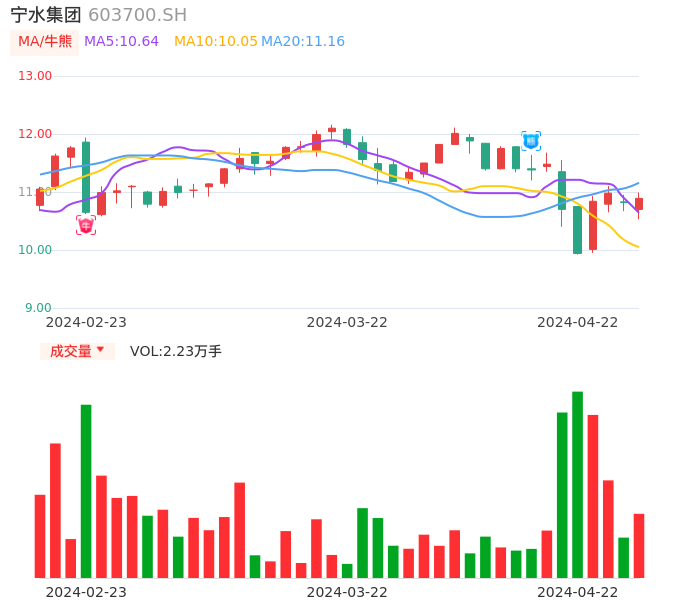This screenshot has width=686, height=606.
Task: Click the large green candle below 10.00
Action: point(577,229)
